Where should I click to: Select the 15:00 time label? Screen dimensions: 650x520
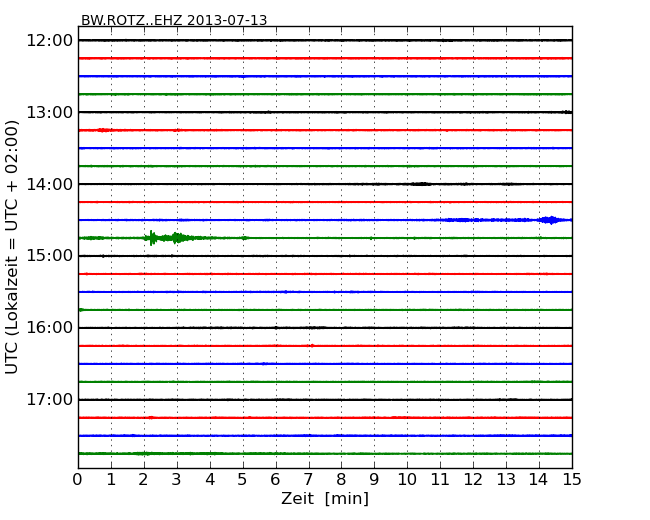[50, 256]
